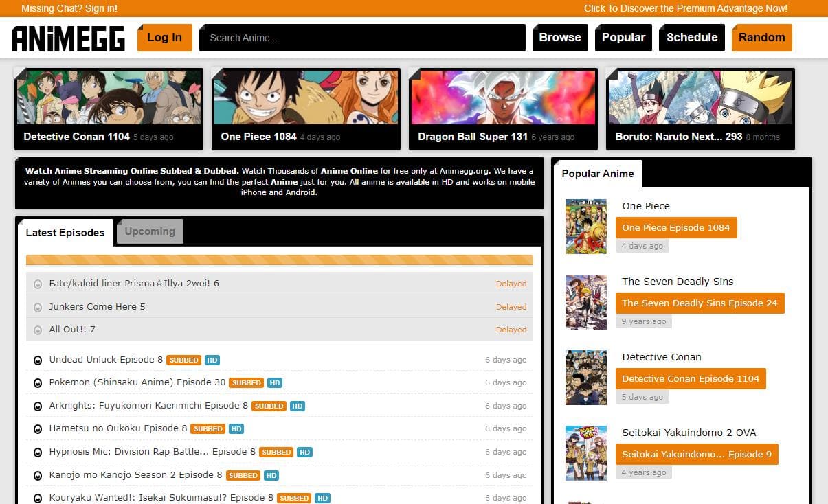Click the SUBBED badge on Arknights Episode 8
The width and height of the screenshot is (828, 504).
(269, 406)
